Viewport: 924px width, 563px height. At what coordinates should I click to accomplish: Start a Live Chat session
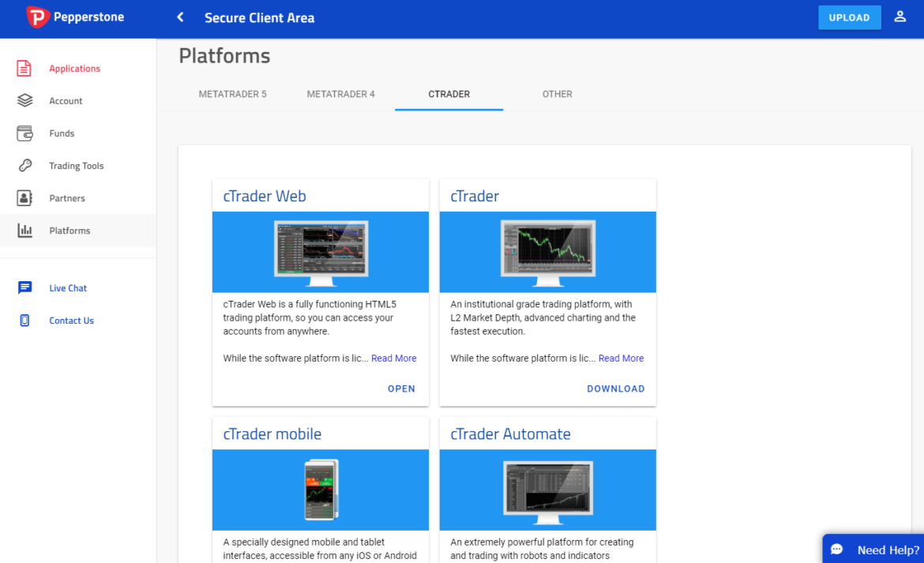[x=66, y=287]
